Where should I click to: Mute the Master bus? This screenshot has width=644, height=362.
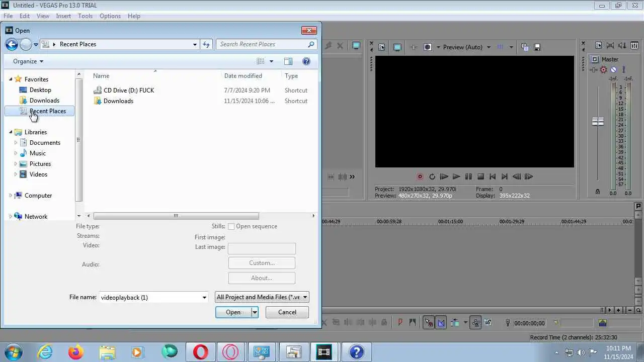point(613,70)
